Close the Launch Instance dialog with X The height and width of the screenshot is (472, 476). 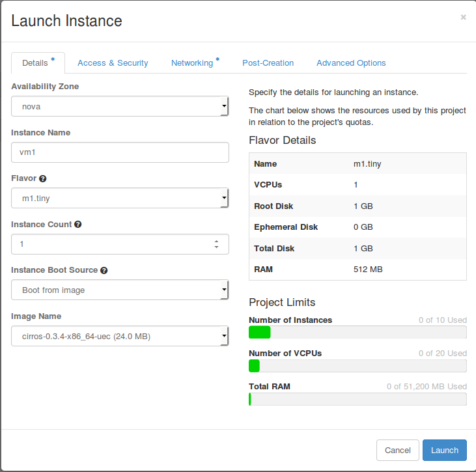(463, 18)
